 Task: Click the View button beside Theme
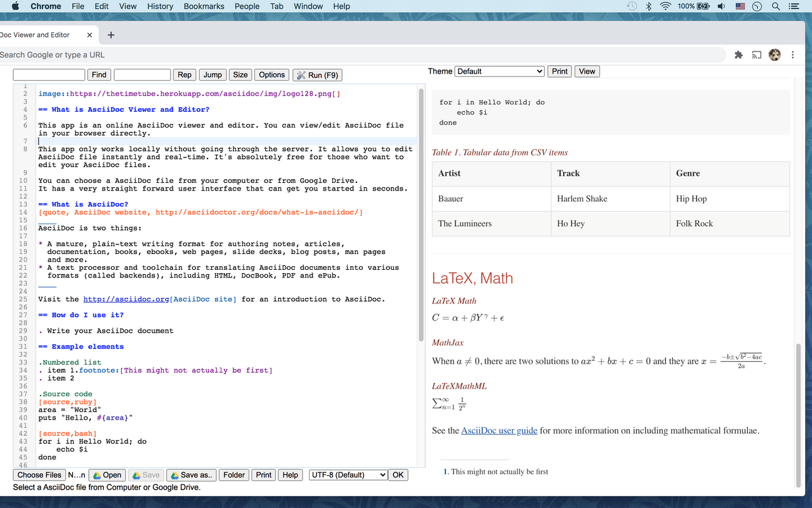click(587, 71)
